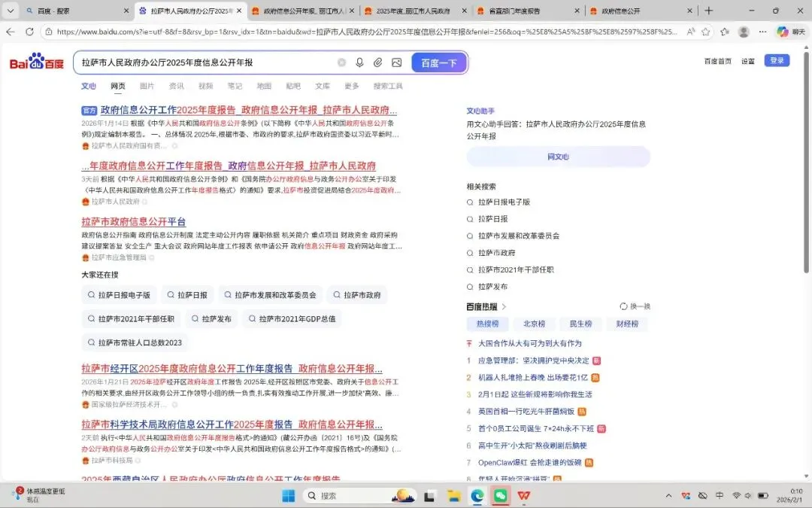Start voice search with the microphone icon
The image size is (812, 508).
tap(359, 62)
